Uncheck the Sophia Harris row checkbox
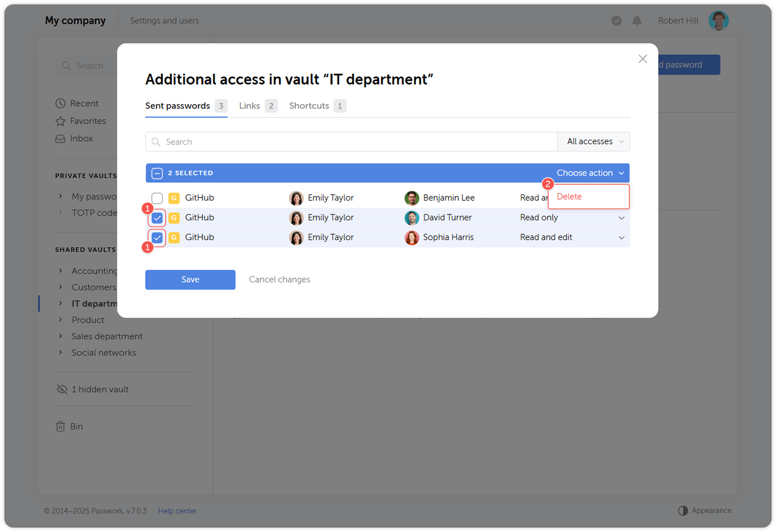Viewport: 776px width, 532px height. point(157,238)
